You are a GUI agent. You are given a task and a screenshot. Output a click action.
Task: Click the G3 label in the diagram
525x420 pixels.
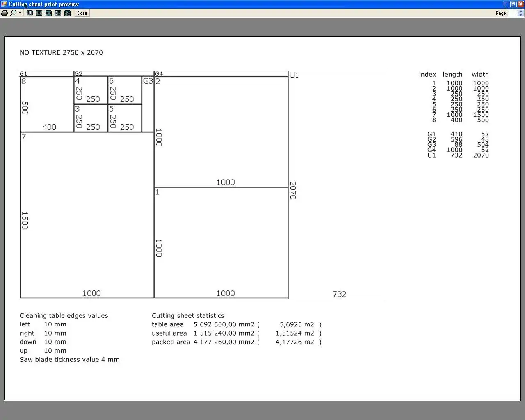coord(148,81)
